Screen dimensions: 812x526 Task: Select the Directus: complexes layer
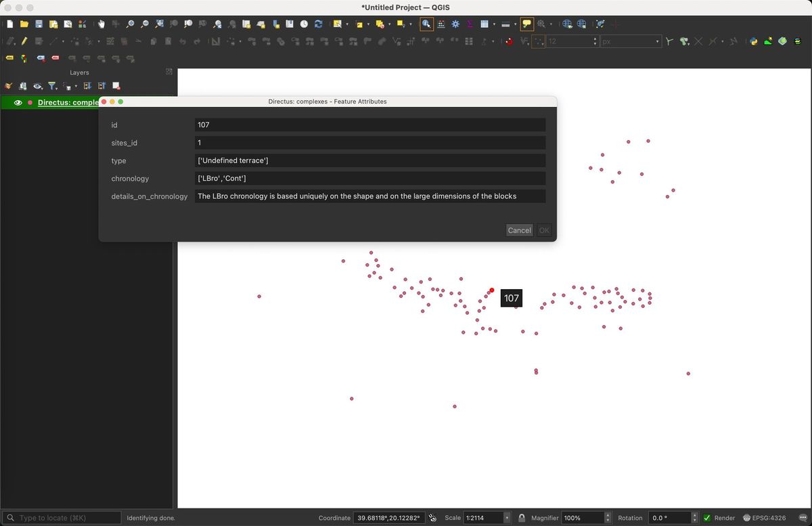[x=68, y=103]
